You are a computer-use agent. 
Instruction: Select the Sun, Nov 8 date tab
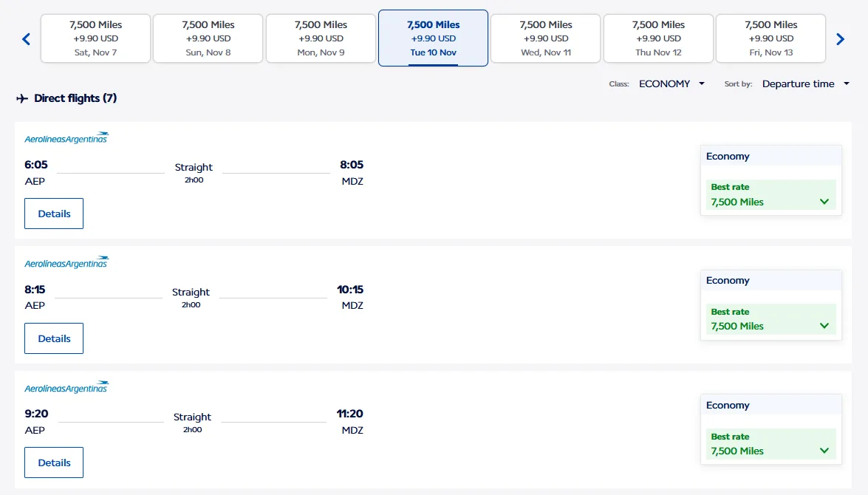click(x=208, y=38)
